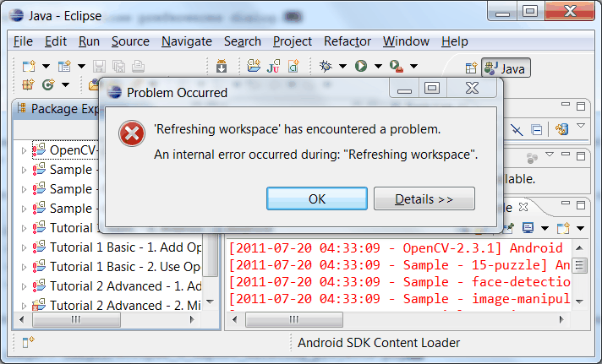Open the Android SDK Manager icon

(x=222, y=67)
